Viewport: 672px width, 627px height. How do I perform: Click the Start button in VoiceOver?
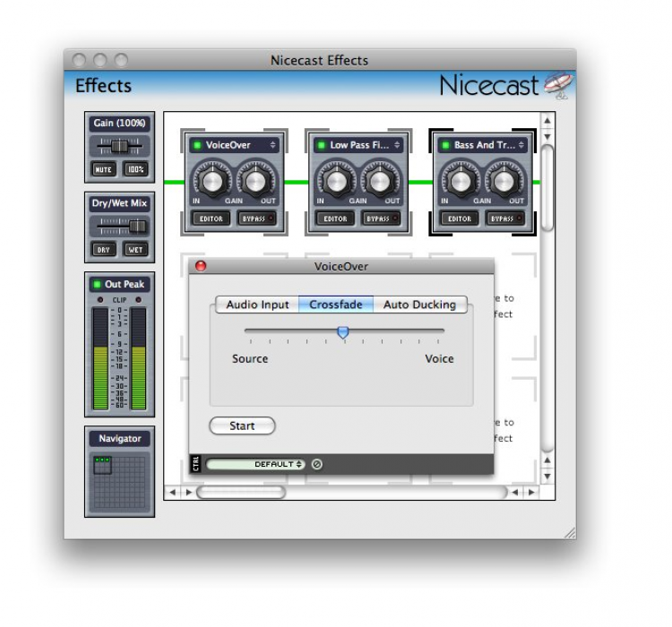pyautogui.click(x=242, y=425)
